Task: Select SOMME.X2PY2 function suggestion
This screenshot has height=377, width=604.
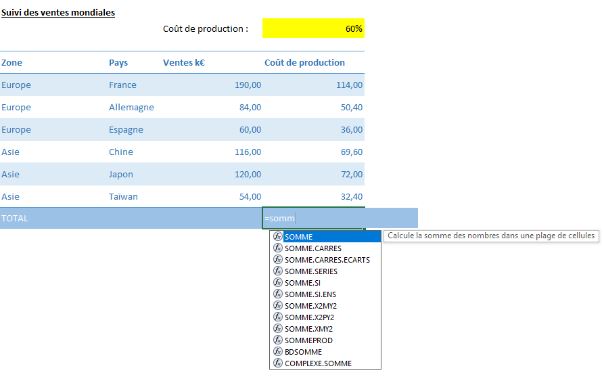Action: (325, 317)
